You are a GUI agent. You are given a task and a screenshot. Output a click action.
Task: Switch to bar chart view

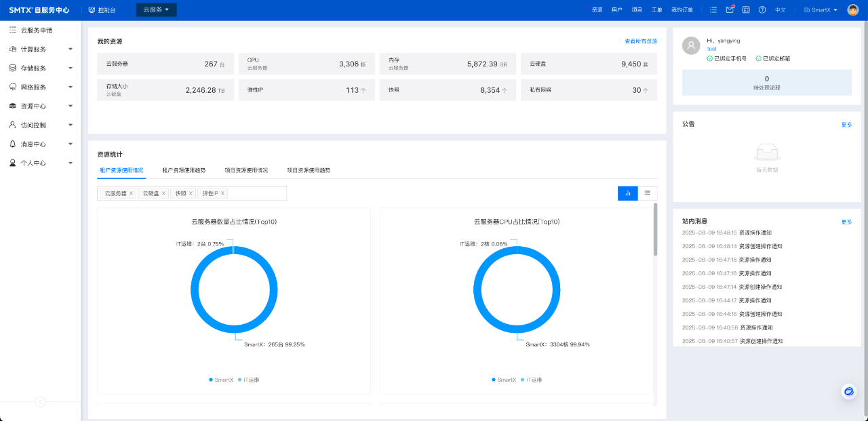click(x=627, y=193)
